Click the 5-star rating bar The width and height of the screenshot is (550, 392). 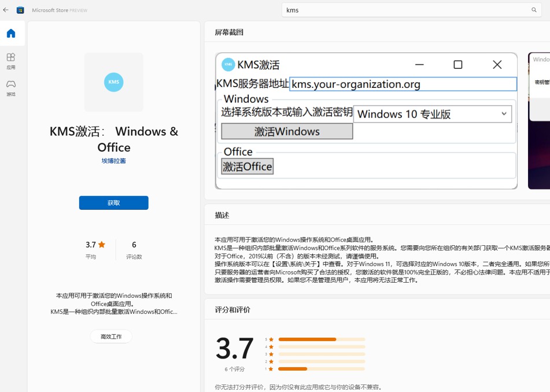pos(322,339)
